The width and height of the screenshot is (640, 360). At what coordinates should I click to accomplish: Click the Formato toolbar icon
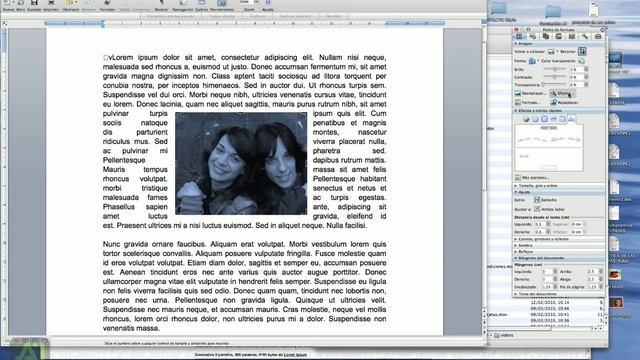(x=107, y=3)
